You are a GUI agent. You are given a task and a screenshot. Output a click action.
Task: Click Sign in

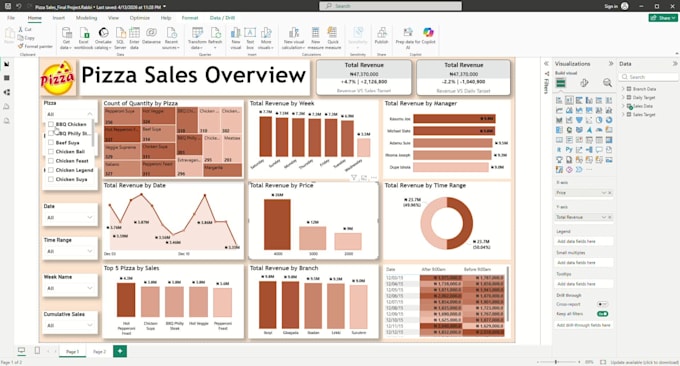click(611, 6)
